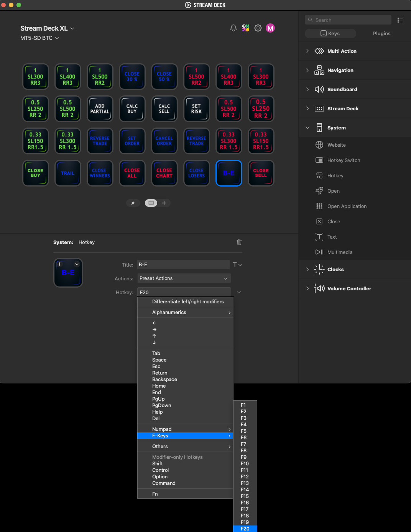Click the pin page icon below keys

pos(133,203)
